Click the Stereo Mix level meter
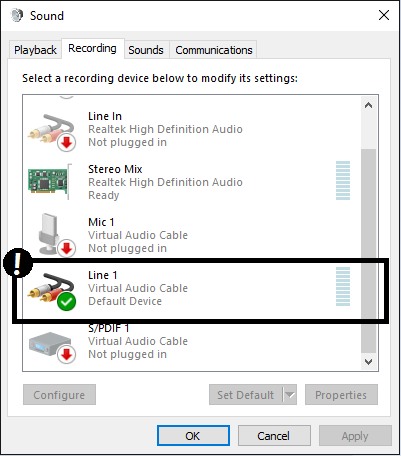The image size is (401, 456). [x=343, y=180]
